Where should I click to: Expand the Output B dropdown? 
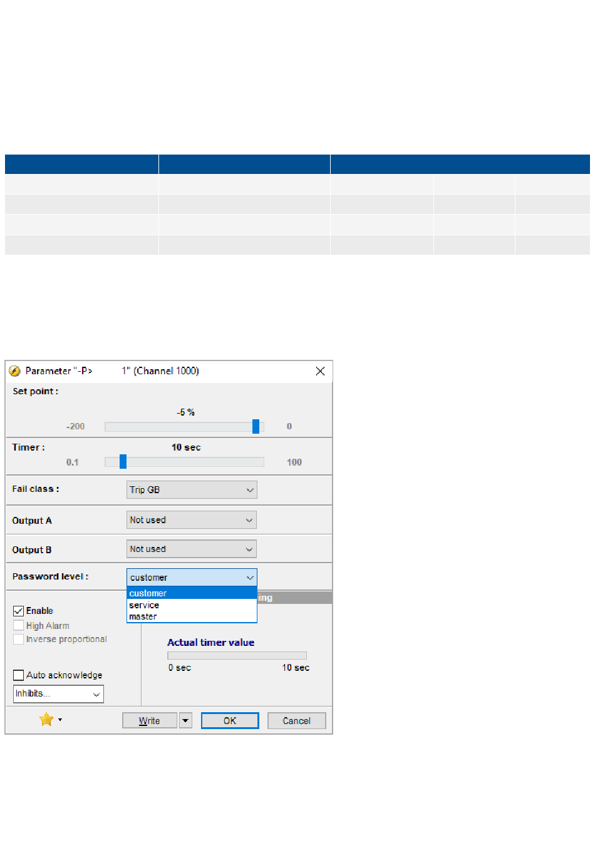[x=192, y=549]
